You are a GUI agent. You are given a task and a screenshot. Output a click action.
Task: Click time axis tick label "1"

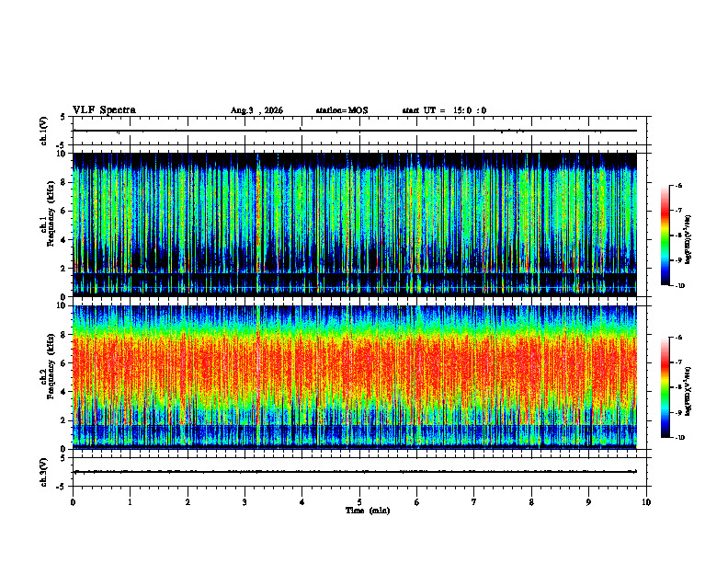pos(131,502)
